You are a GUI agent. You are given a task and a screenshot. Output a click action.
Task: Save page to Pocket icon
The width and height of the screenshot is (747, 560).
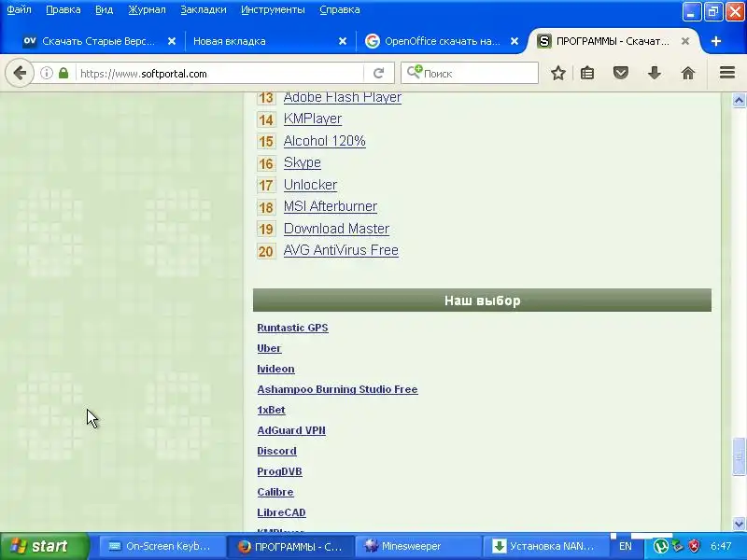tap(621, 74)
